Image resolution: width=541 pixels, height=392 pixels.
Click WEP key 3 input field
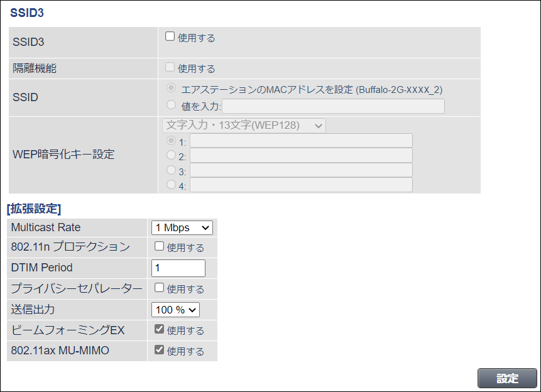point(301,170)
